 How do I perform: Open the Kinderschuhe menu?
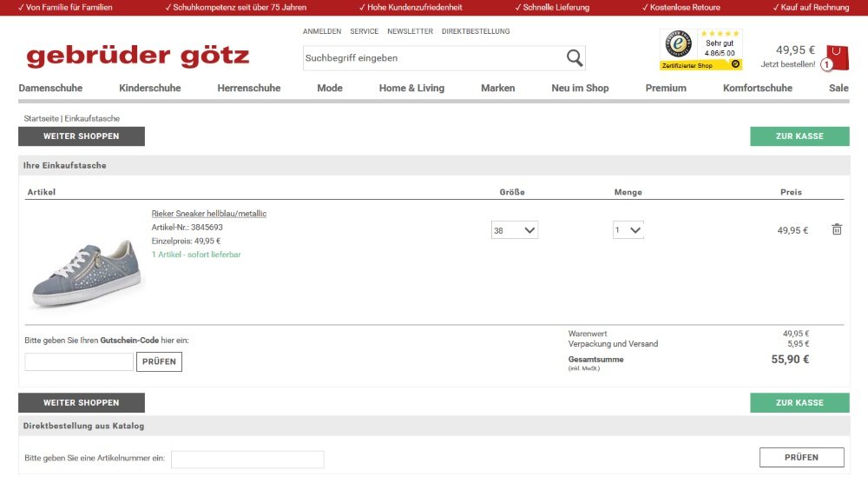click(x=149, y=88)
